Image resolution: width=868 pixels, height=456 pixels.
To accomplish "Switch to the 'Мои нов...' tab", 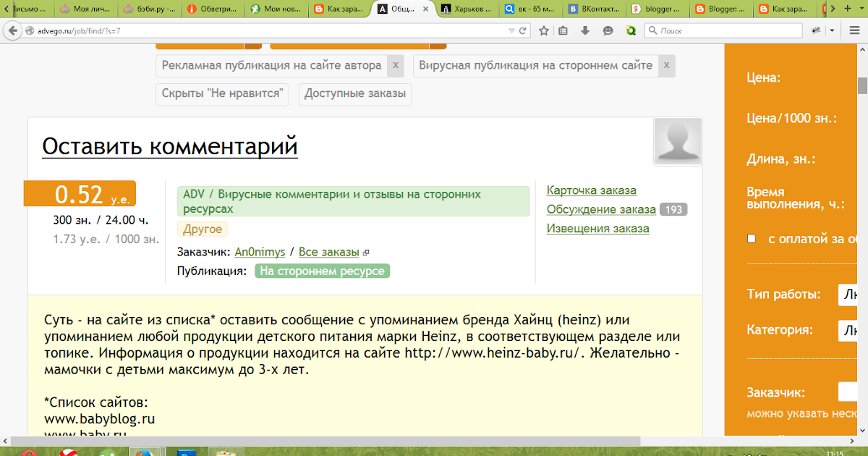I will 277,9.
